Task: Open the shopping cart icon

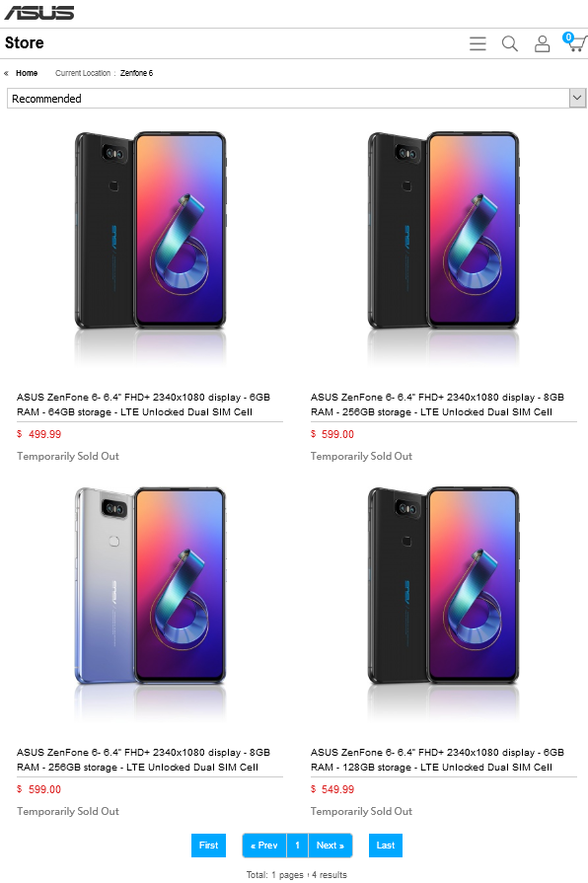Action: tap(574, 42)
